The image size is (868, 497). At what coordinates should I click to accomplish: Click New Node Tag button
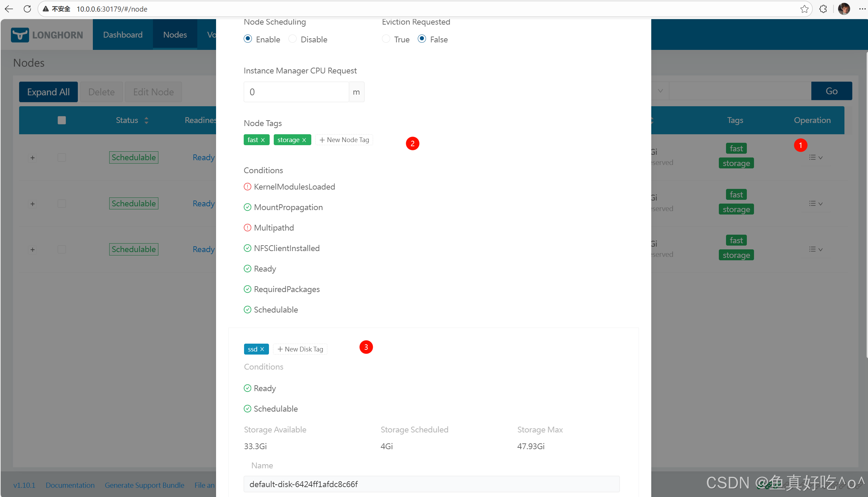(344, 140)
